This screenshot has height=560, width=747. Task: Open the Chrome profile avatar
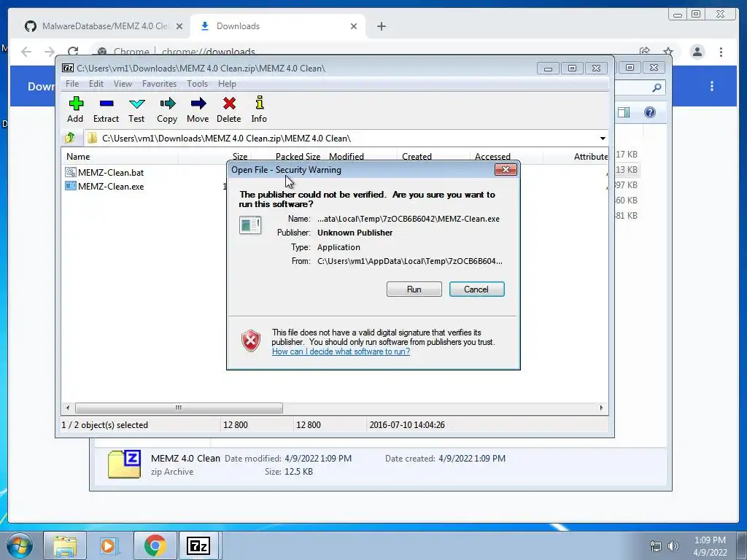tap(697, 52)
